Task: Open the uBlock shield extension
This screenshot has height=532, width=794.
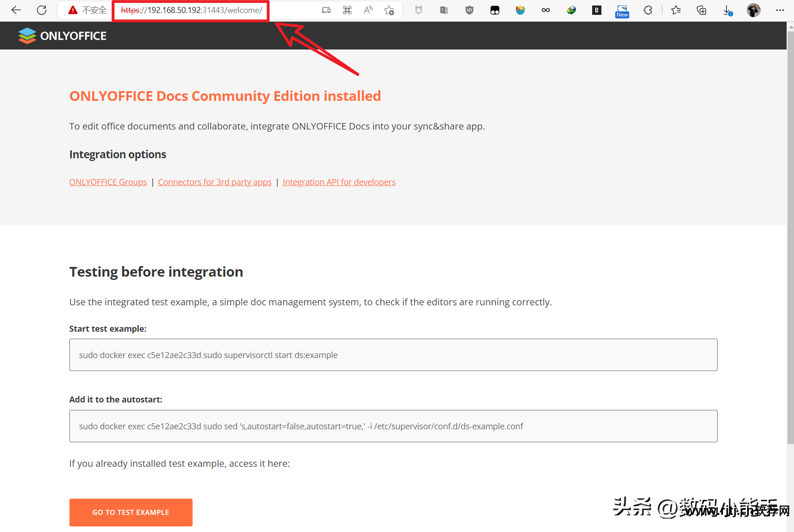Action: [x=469, y=10]
